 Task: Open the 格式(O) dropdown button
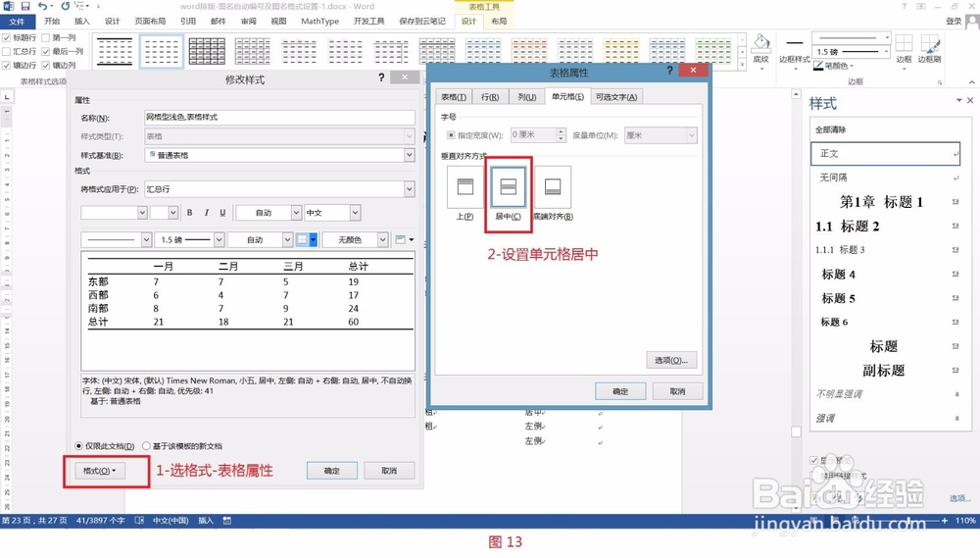pyautogui.click(x=100, y=471)
